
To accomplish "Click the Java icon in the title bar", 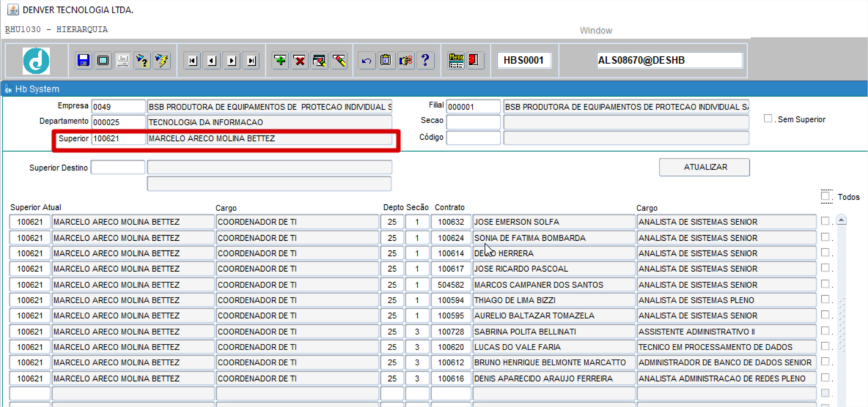I will [x=13, y=10].
